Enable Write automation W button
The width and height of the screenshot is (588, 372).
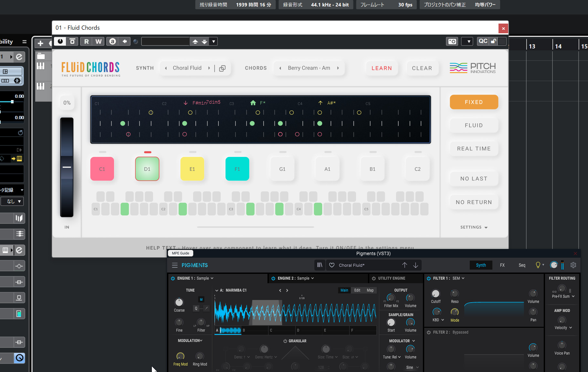pos(98,41)
